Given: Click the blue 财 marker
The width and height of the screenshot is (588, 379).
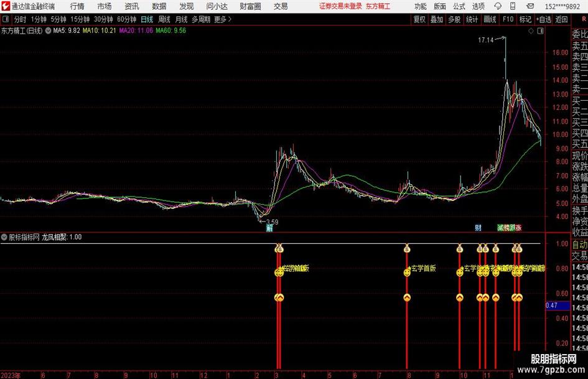Looking at the screenshot, I should coord(478,228).
